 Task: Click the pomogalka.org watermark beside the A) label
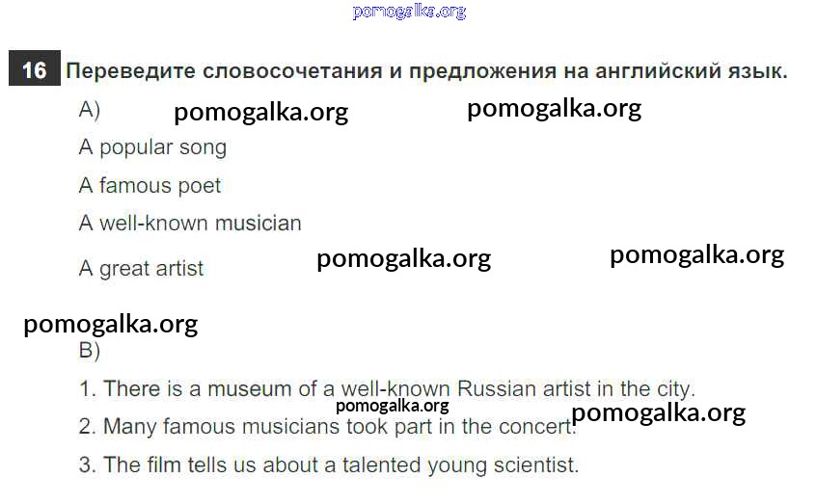click(260, 113)
